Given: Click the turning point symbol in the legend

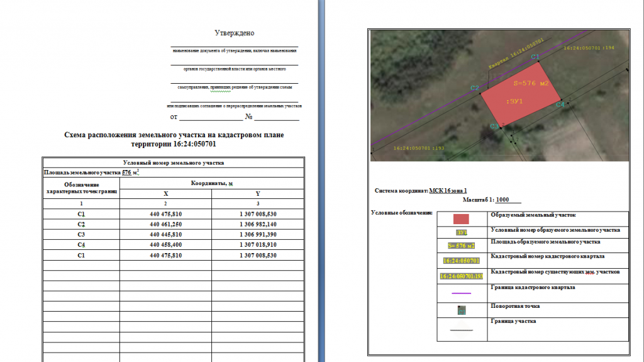Looking at the screenshot, I should tap(462, 310).
